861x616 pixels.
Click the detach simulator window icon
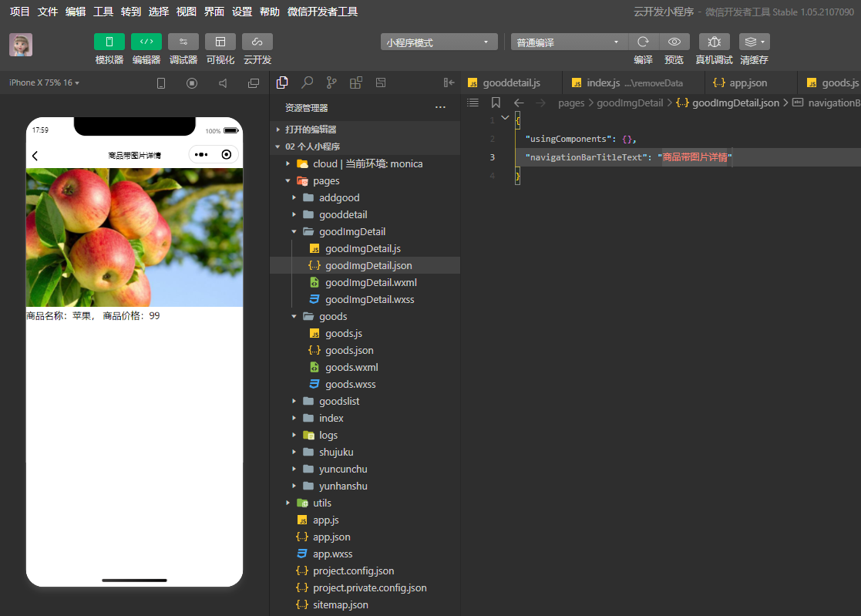pos(253,83)
